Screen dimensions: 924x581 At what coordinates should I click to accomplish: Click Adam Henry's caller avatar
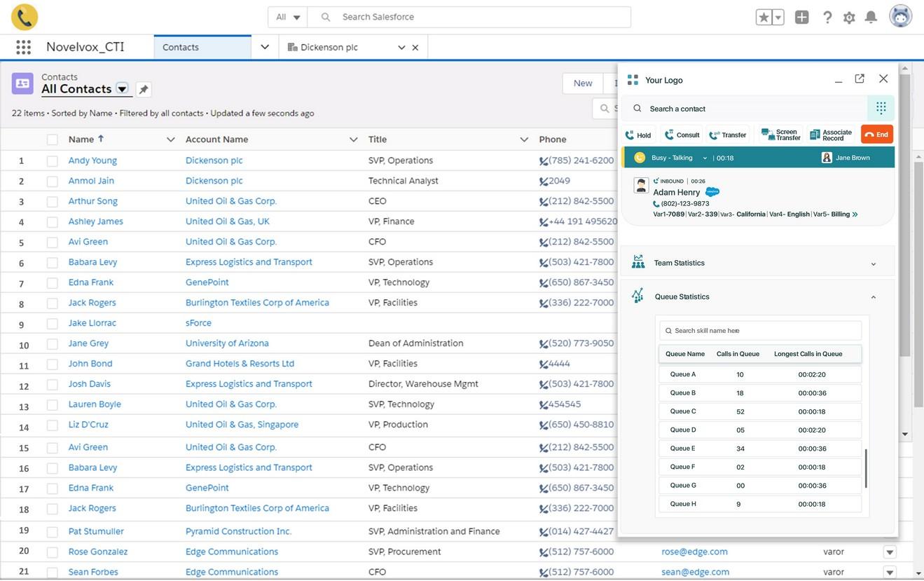[641, 185]
